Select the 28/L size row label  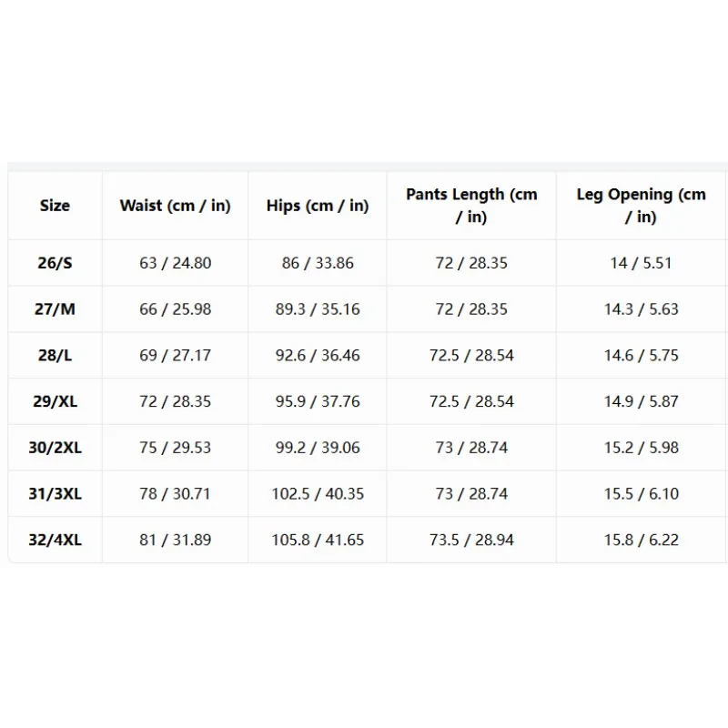click(x=55, y=355)
